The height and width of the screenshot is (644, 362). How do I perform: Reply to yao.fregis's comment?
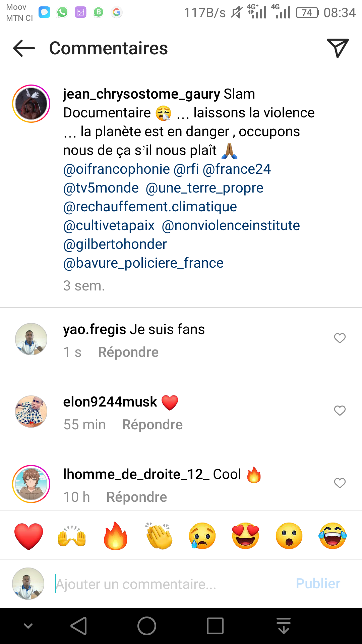coord(128,352)
